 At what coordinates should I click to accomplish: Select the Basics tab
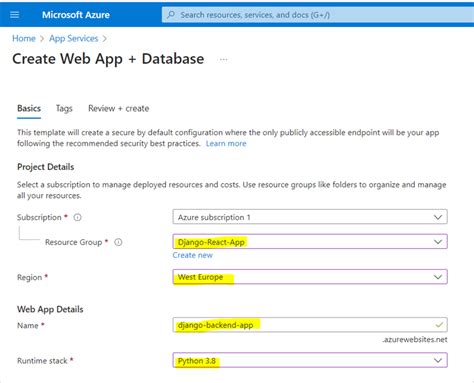point(29,109)
